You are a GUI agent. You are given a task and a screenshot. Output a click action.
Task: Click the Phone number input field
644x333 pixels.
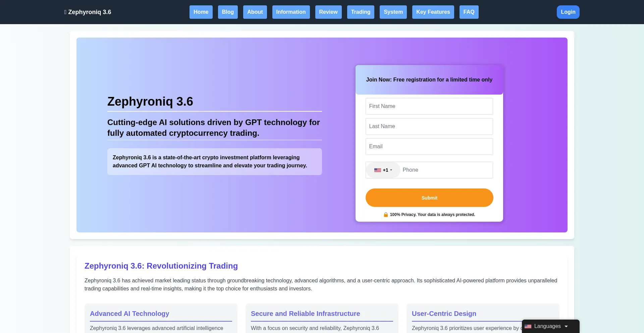tap(446, 170)
